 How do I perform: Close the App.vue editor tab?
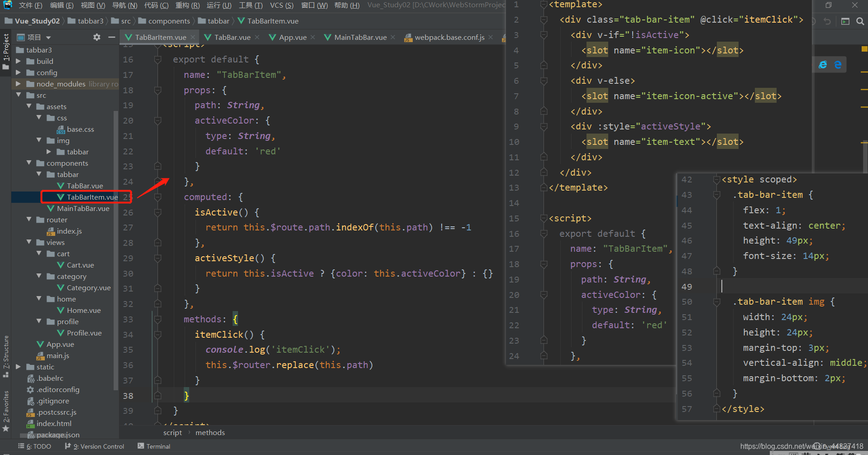[x=313, y=37]
